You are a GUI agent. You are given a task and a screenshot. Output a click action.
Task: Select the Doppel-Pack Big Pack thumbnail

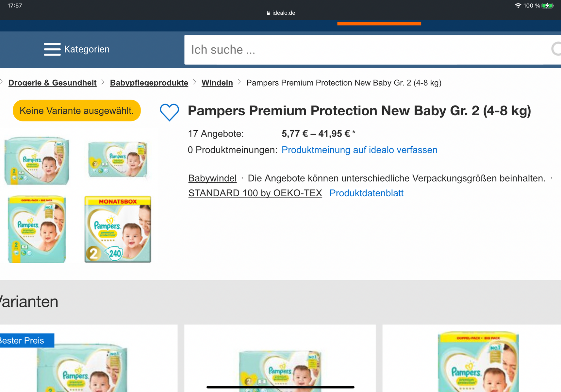pos(37,229)
